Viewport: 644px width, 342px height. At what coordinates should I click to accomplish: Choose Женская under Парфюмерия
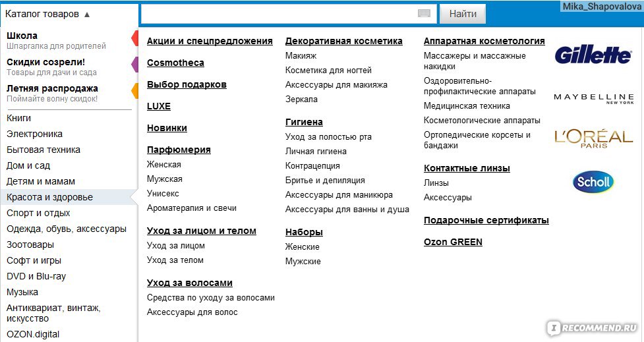(164, 165)
